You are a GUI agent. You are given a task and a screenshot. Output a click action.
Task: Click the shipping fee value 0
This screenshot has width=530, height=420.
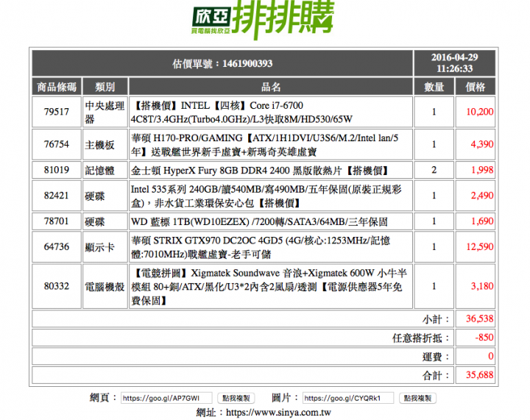491,356
